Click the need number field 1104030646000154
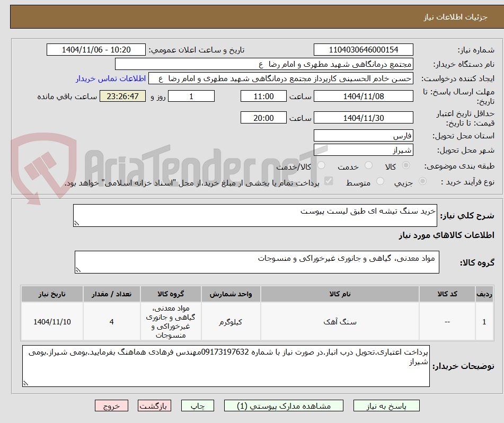Viewport: 504px width, 423px height. coord(363,50)
